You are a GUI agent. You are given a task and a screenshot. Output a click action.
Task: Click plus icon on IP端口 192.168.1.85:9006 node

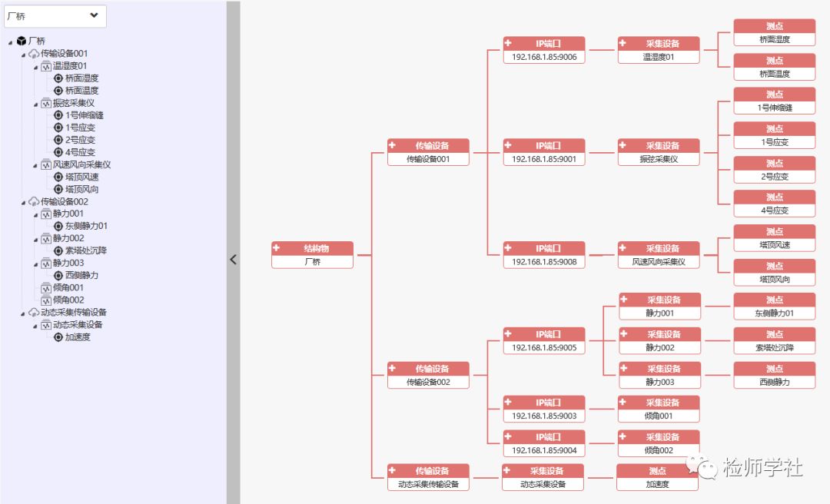508,43
